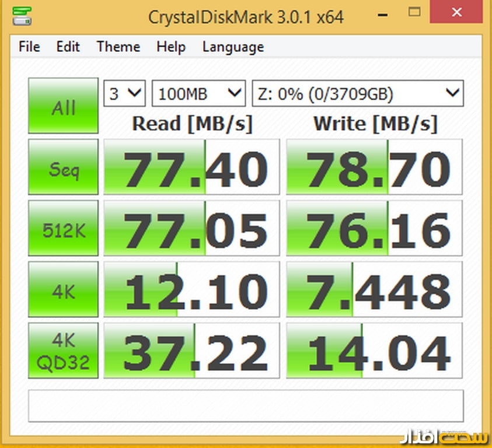The height and width of the screenshot is (448, 492).
Task: Open the Help menu
Action: 170,47
